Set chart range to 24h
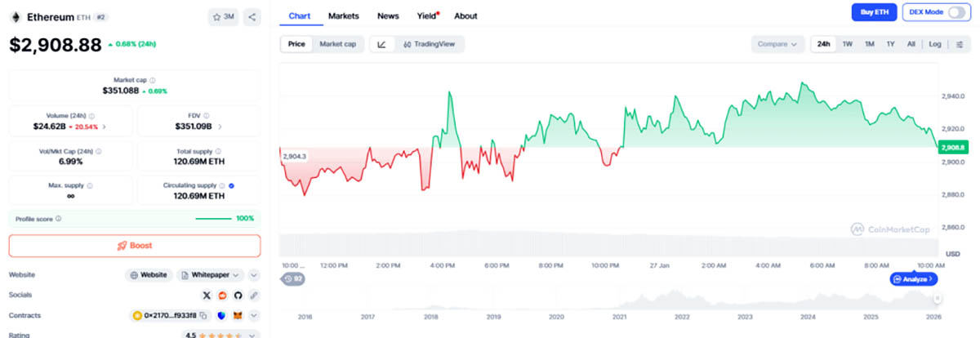Image resolution: width=980 pixels, height=338 pixels. tap(824, 44)
